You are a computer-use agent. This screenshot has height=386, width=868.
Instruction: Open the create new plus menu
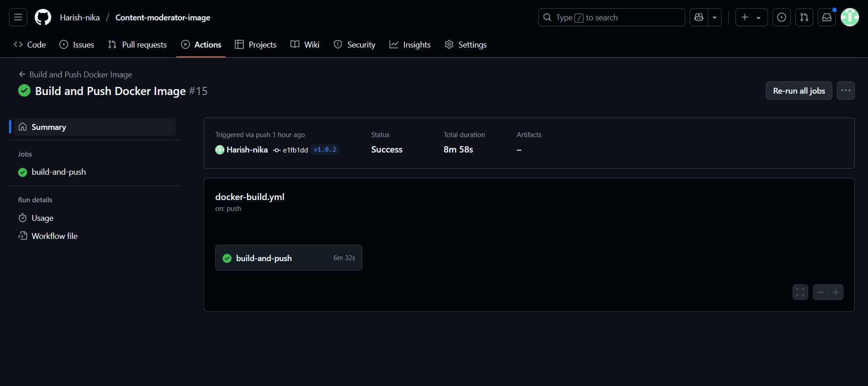751,17
